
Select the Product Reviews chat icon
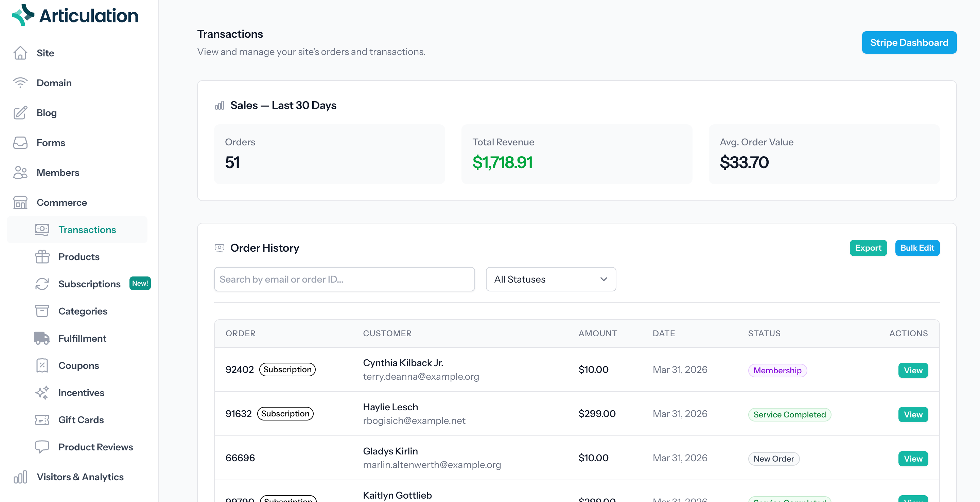tap(42, 447)
